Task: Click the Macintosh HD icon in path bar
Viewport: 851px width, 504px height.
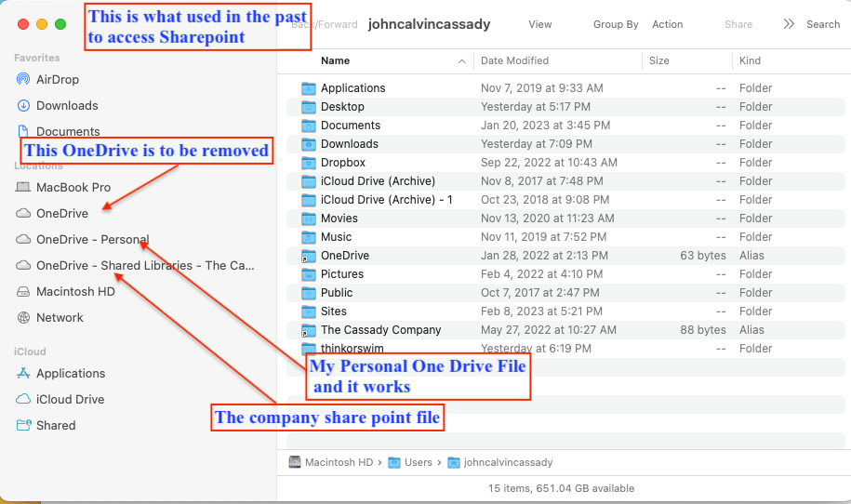Action: click(295, 462)
